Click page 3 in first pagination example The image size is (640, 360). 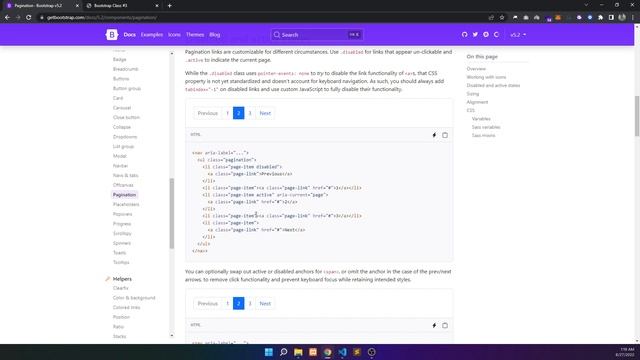pyautogui.click(x=250, y=113)
